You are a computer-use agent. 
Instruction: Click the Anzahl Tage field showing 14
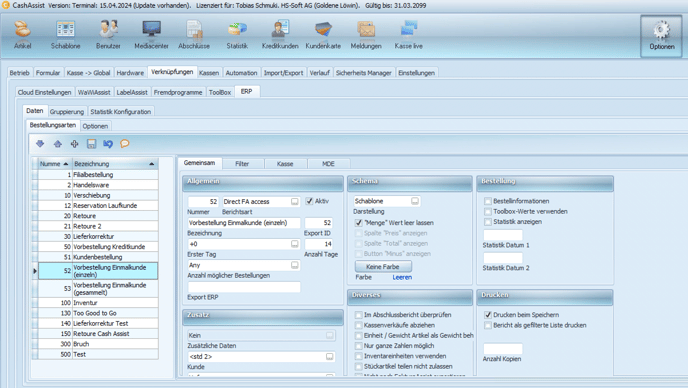(319, 244)
